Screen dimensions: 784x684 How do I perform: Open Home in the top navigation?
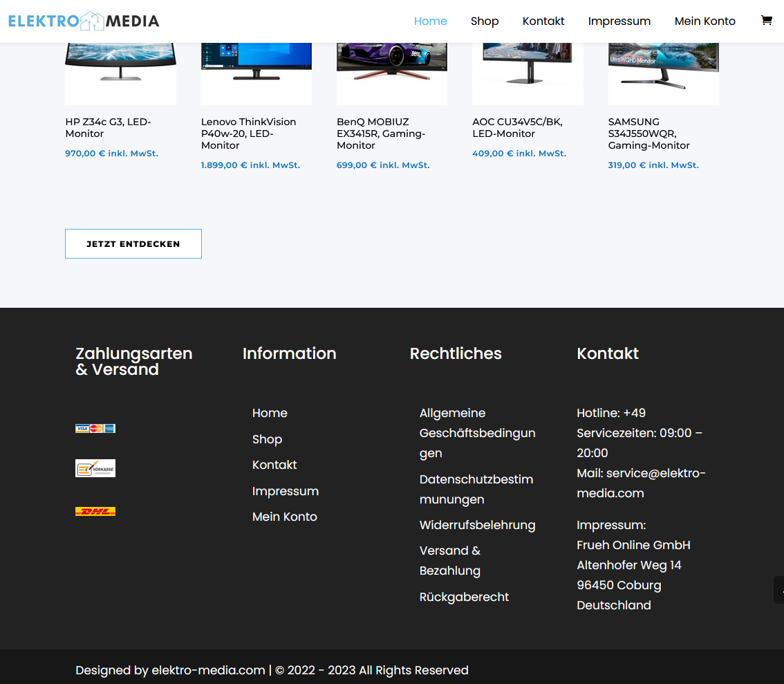point(431,21)
